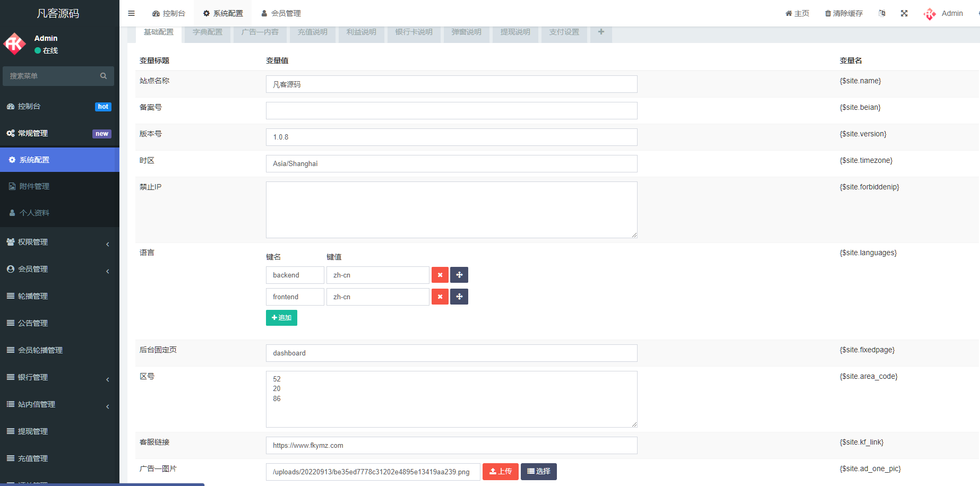Viewport: 980px width, 486px height.
Task: Click the language switch icon near fullscreen
Action: point(882,13)
